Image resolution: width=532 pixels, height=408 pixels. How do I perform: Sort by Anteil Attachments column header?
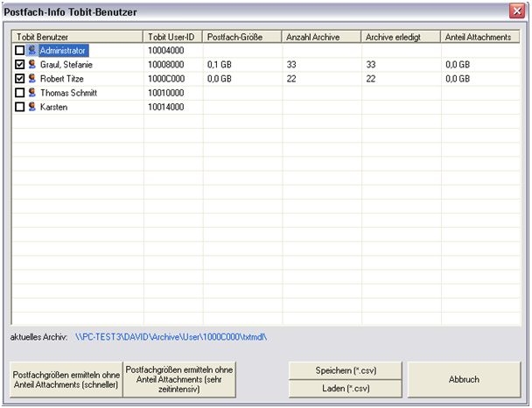click(480, 37)
